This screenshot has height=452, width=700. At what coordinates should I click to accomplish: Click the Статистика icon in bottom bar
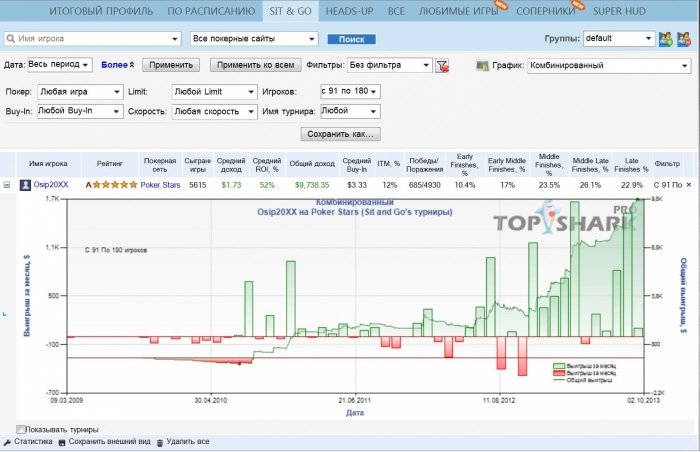coord(8,441)
